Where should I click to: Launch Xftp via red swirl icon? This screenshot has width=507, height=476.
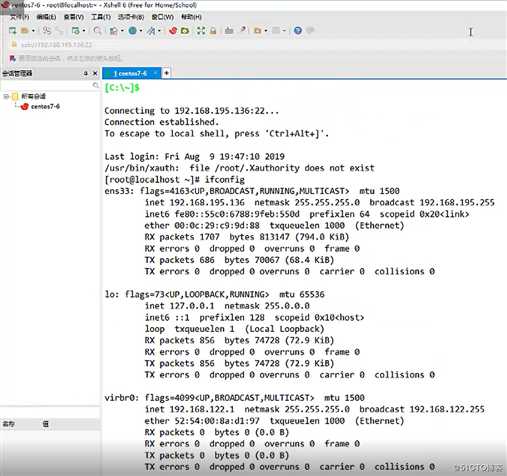(x=173, y=31)
